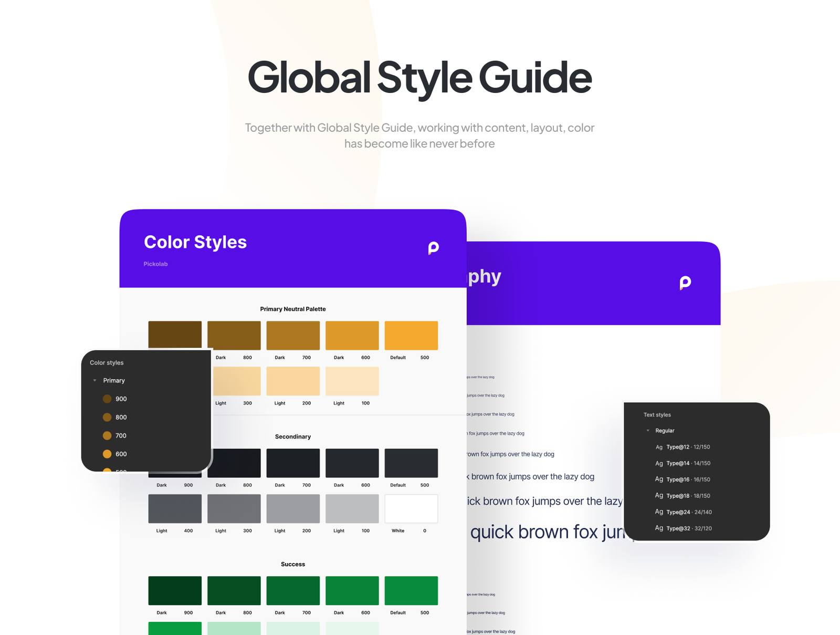This screenshot has width=840, height=635.
Task: Click the 700 color dot in Color styles panel
Action: (107, 435)
